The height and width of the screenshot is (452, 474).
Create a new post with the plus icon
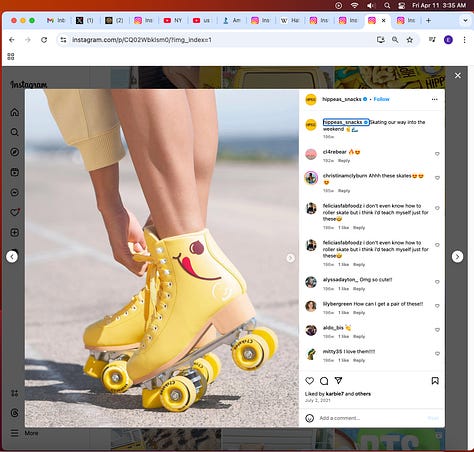click(x=15, y=233)
